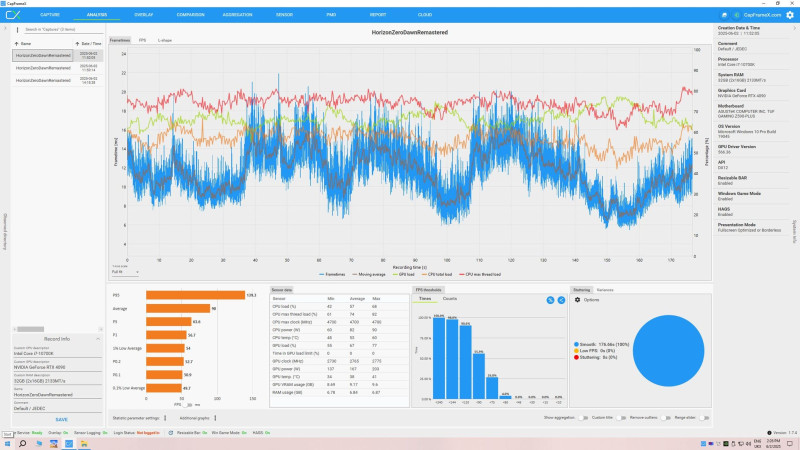
Task: Open the Statistic parameter settings menu
Action: (165, 418)
